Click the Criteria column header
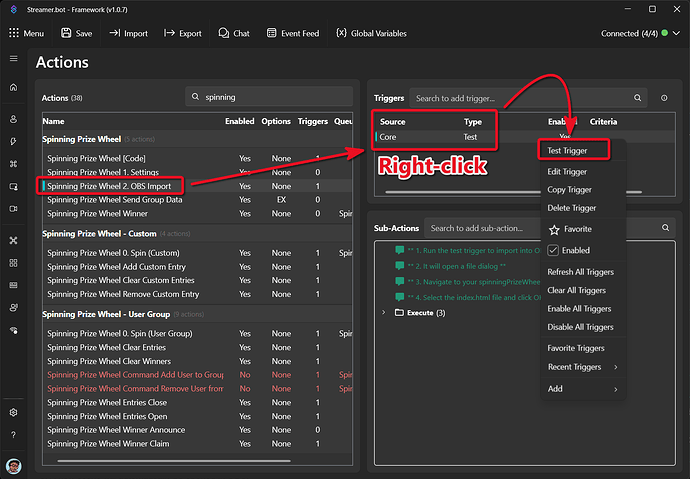The height and width of the screenshot is (479, 690). (x=603, y=121)
